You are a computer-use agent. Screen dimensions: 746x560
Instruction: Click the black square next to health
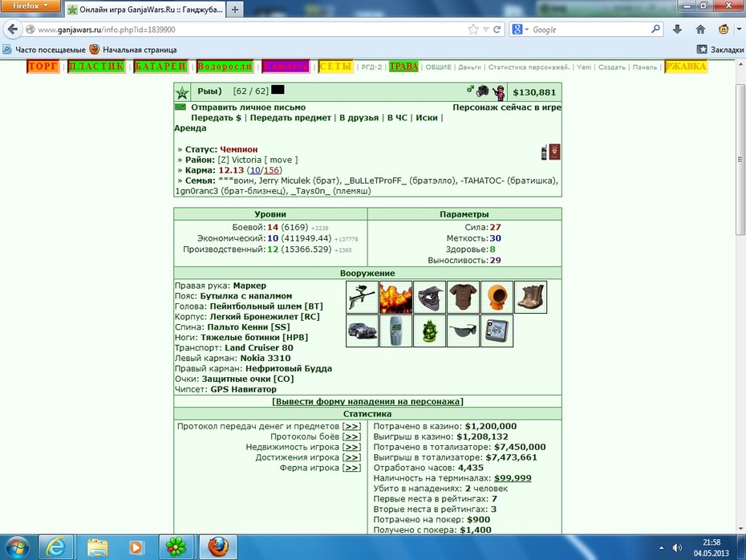pyautogui.click(x=278, y=89)
